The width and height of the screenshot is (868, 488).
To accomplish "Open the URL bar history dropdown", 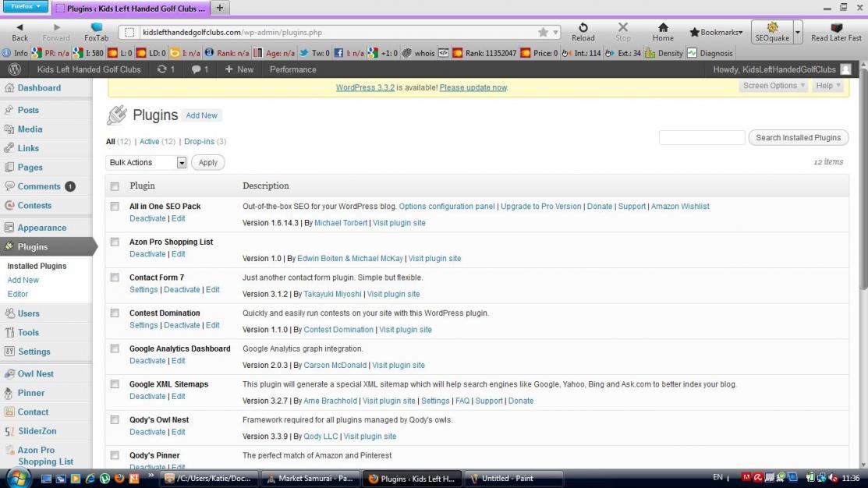I will coord(555,32).
